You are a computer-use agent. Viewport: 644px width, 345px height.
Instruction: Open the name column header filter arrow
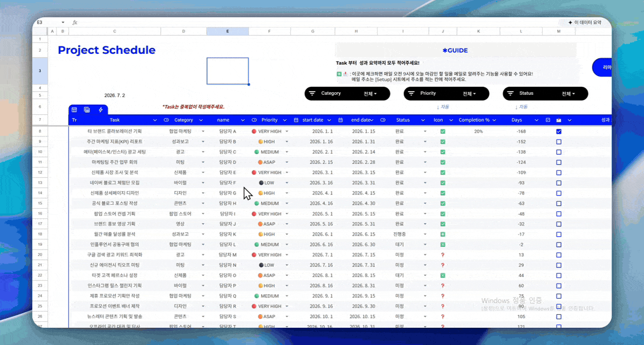pyautogui.click(x=243, y=120)
